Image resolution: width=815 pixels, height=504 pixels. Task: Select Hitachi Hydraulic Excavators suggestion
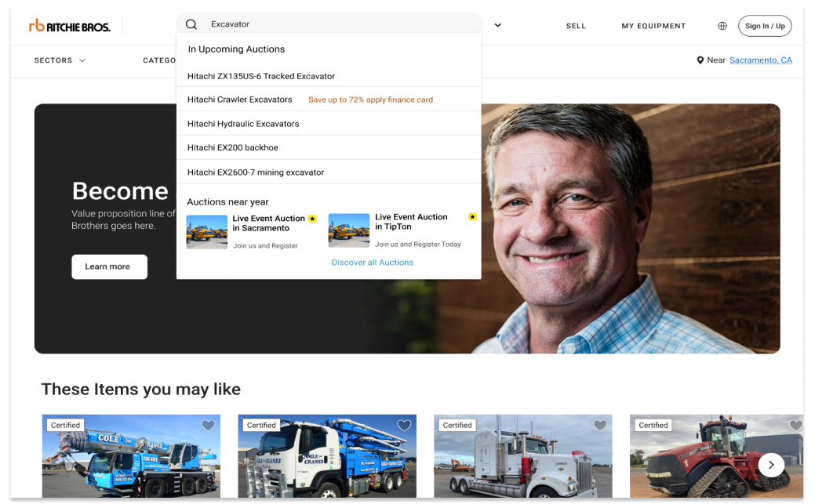point(329,124)
